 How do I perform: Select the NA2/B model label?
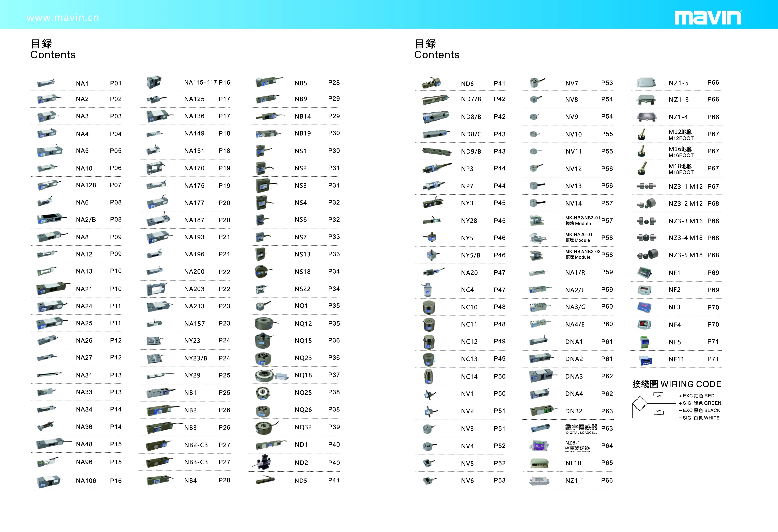pyautogui.click(x=86, y=220)
